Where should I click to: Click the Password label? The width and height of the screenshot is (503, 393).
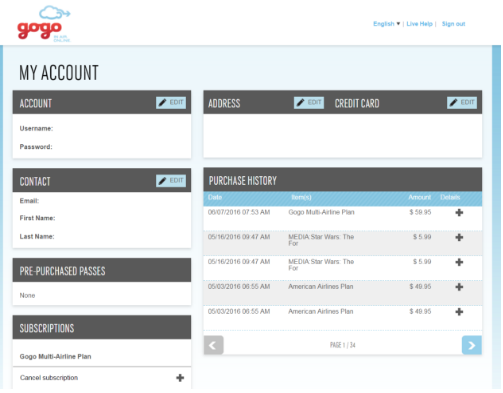coord(36,147)
